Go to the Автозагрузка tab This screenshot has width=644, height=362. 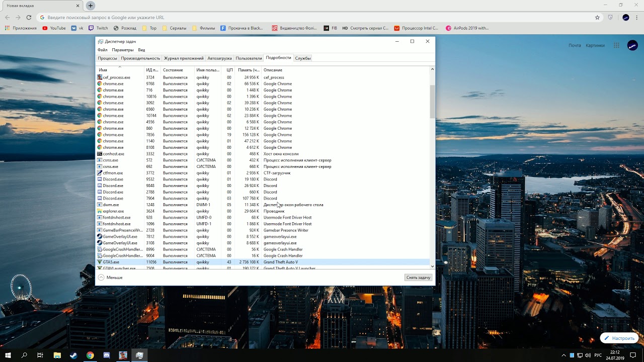(220, 58)
